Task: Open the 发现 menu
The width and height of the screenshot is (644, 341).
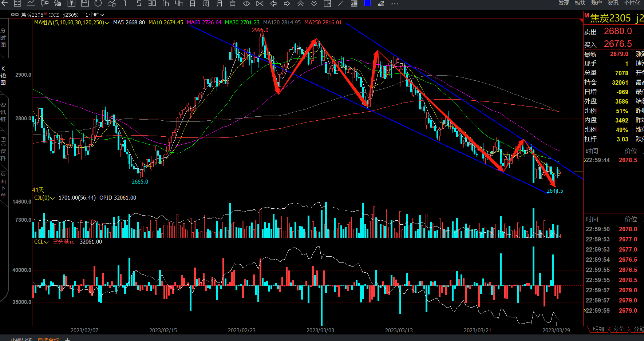Action: (564, 3)
